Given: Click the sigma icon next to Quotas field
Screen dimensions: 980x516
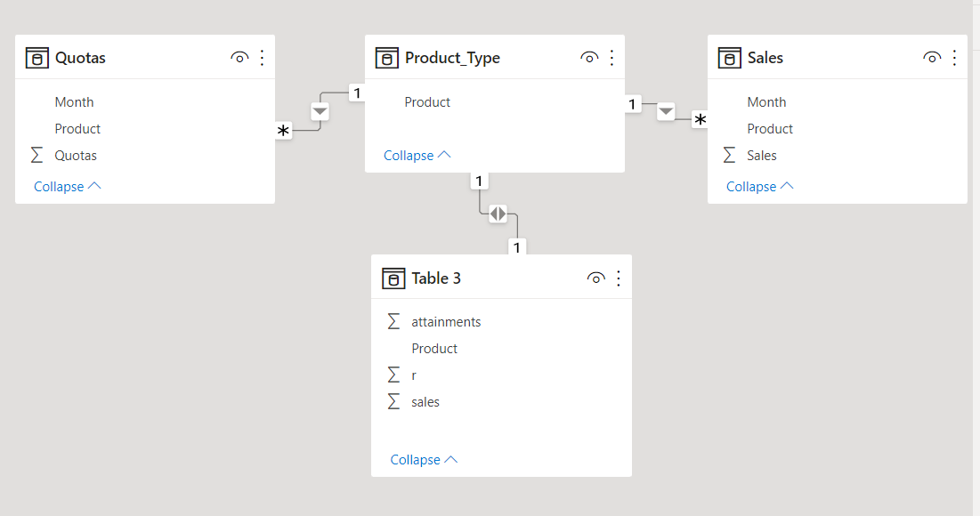Looking at the screenshot, I should pyautogui.click(x=36, y=155).
